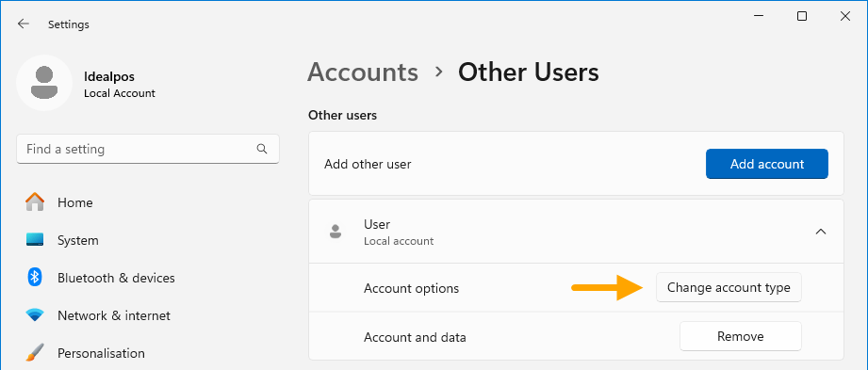868x370 pixels.
Task: Click the 'Settings' window title text
Action: click(69, 24)
